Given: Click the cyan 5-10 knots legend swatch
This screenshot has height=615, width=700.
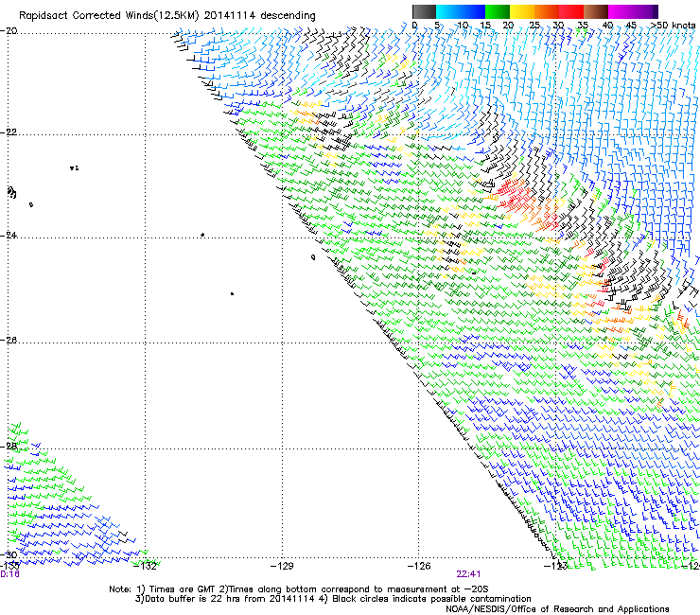Looking at the screenshot, I should click(448, 11).
